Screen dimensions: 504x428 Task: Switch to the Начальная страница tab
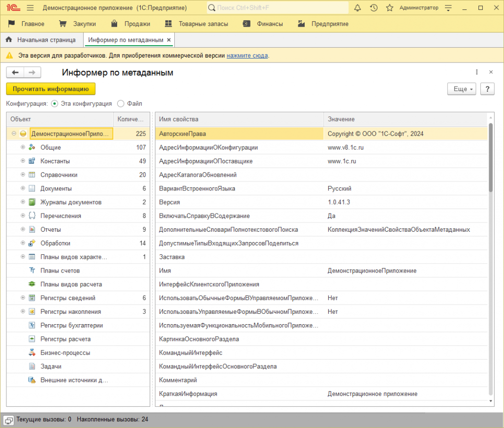pos(46,39)
